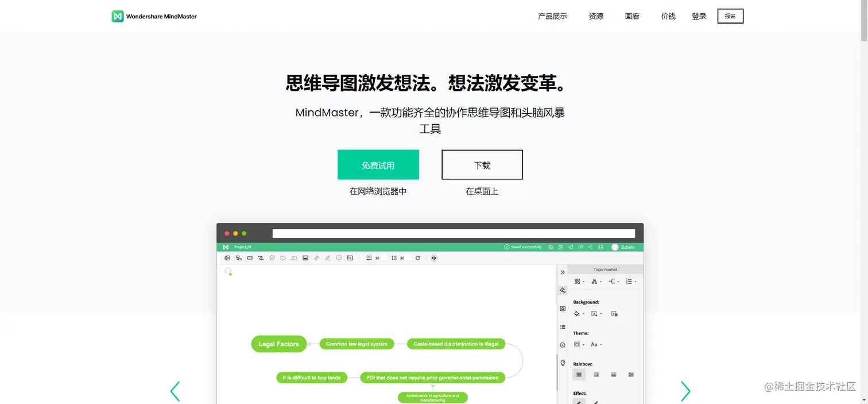Image resolution: width=868 pixels, height=404 pixels.
Task: Click the green 免费试用 button
Action: tap(378, 165)
